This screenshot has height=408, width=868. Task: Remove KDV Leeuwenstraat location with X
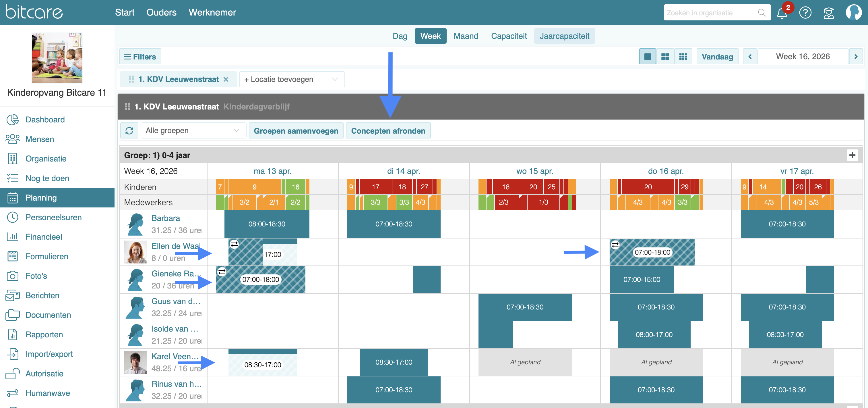[226, 79]
